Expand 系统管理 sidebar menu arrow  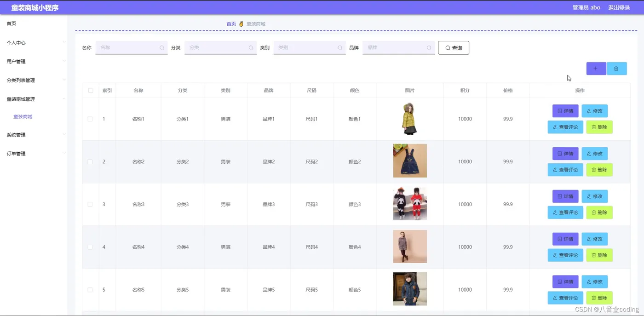point(64,134)
